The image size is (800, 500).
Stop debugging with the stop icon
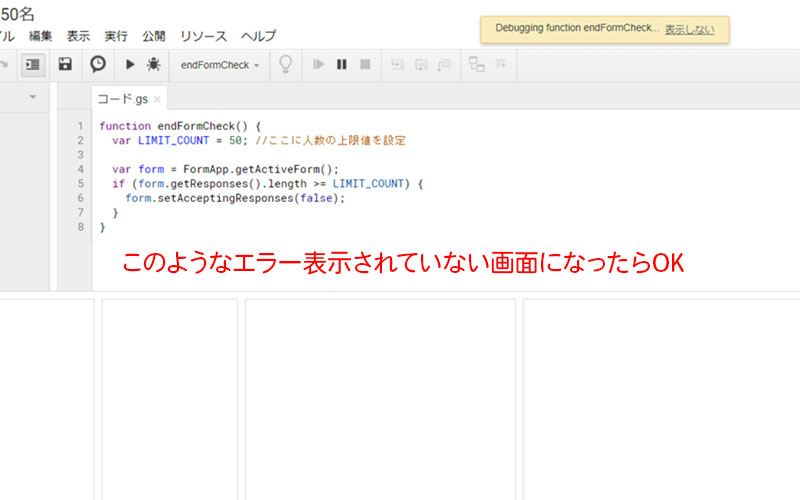click(x=365, y=64)
